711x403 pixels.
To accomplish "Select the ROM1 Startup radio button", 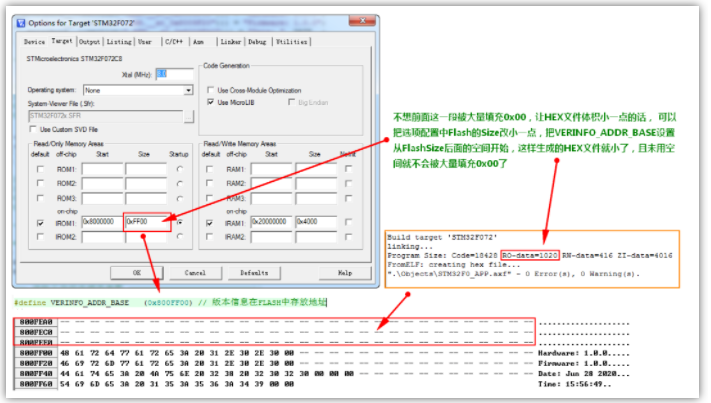I will pyautogui.click(x=180, y=169).
